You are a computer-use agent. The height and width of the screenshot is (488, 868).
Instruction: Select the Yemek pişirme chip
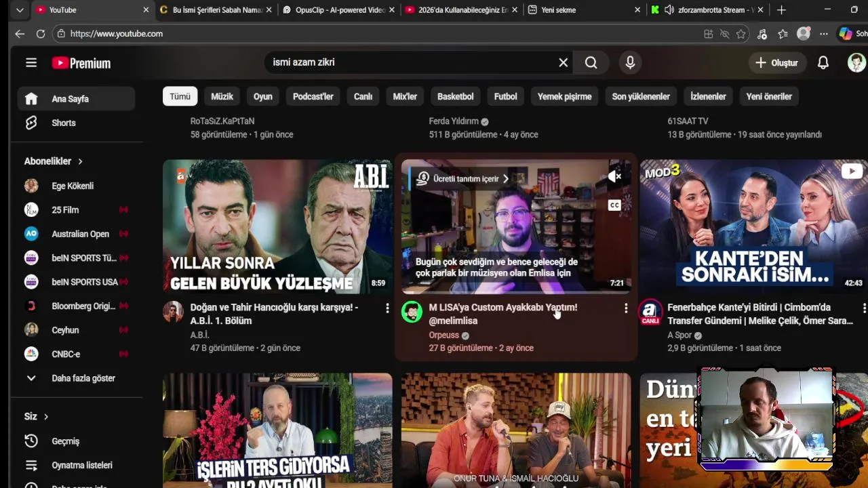click(564, 96)
